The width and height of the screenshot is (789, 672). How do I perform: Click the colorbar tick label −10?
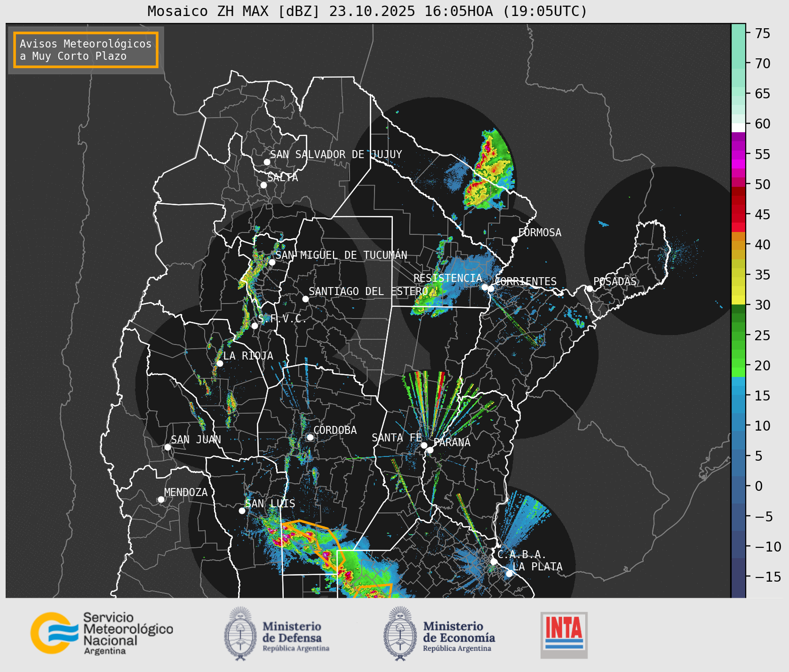(768, 547)
